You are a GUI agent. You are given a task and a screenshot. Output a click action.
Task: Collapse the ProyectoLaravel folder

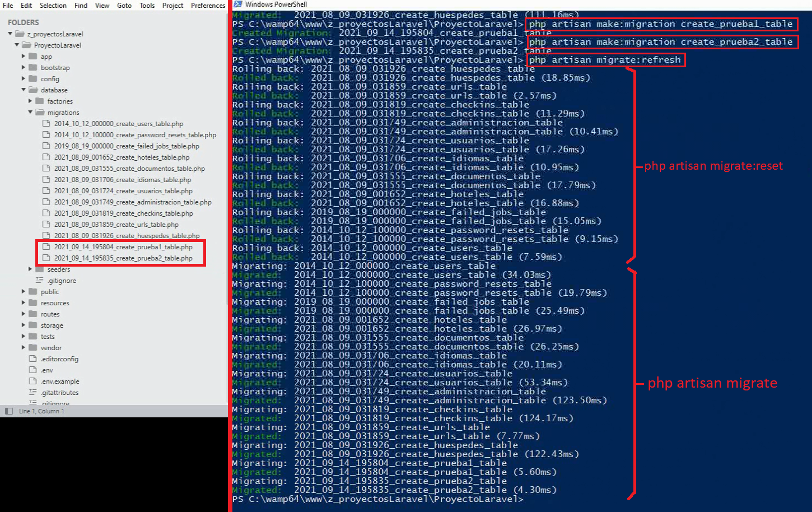click(17, 45)
